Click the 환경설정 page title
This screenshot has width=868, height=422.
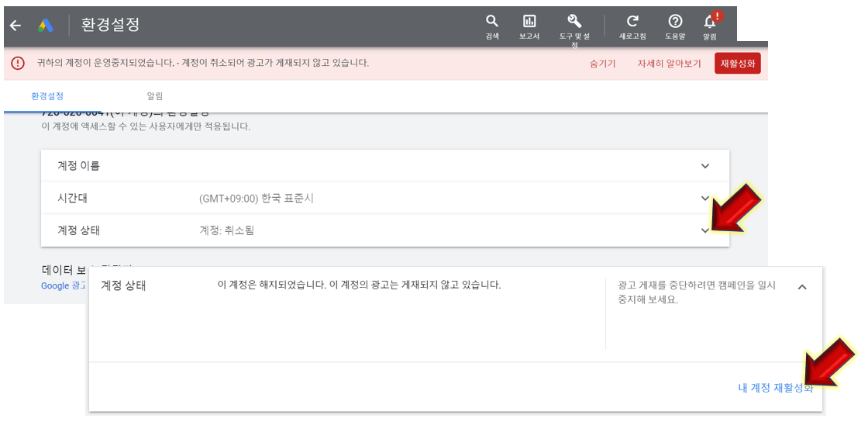[x=110, y=25]
